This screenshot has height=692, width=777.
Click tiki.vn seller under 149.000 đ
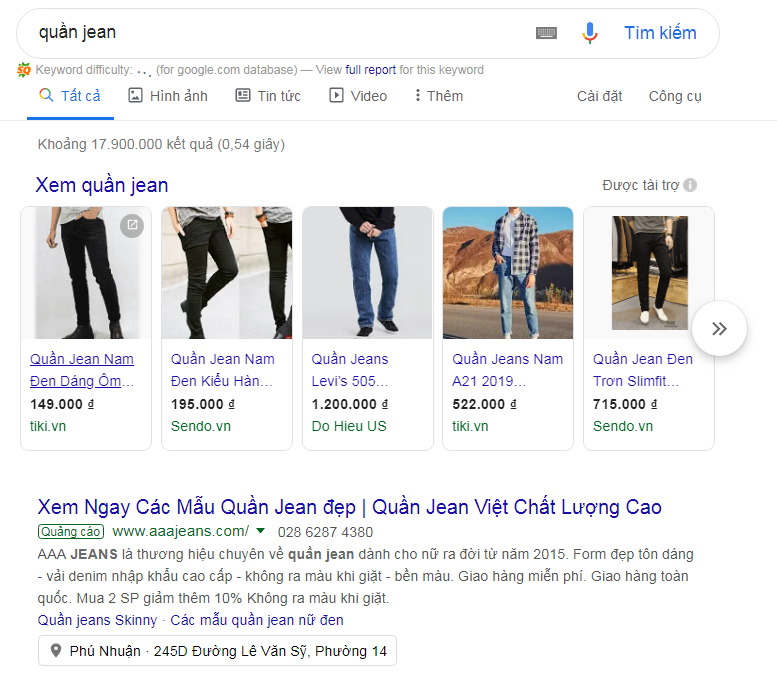(x=48, y=426)
